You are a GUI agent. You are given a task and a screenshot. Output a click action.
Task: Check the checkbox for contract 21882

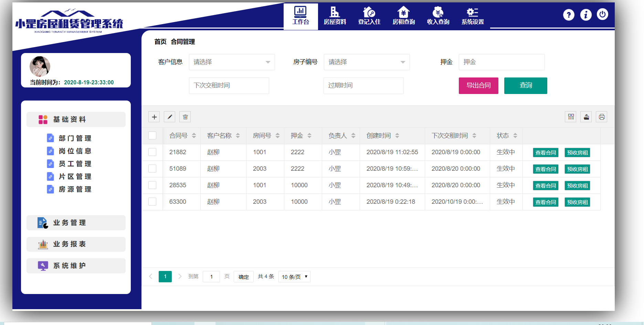(x=152, y=152)
